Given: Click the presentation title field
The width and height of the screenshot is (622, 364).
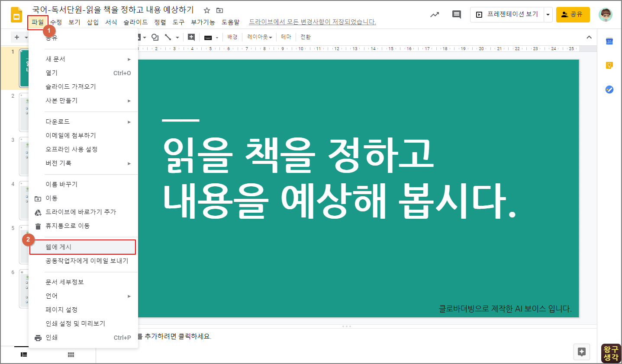Looking at the screenshot, I should point(113,10).
